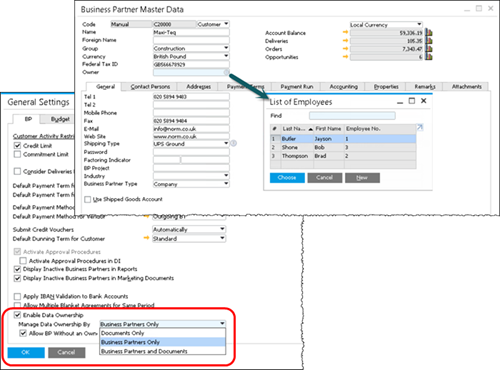This screenshot has height=370, width=500.
Task: Follow Account Balance link arrow
Action: (345, 32)
